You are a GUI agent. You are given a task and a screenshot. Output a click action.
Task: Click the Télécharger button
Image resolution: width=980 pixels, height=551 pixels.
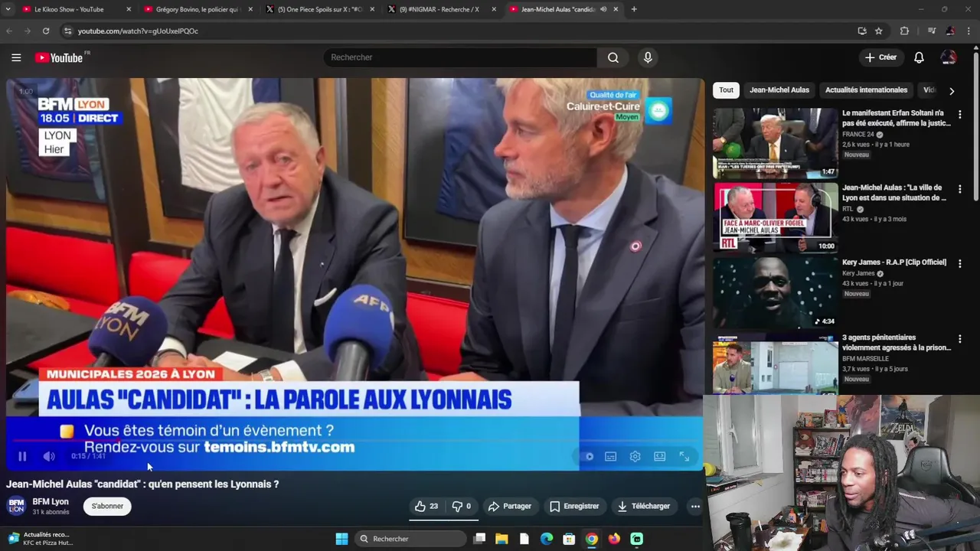tap(644, 506)
